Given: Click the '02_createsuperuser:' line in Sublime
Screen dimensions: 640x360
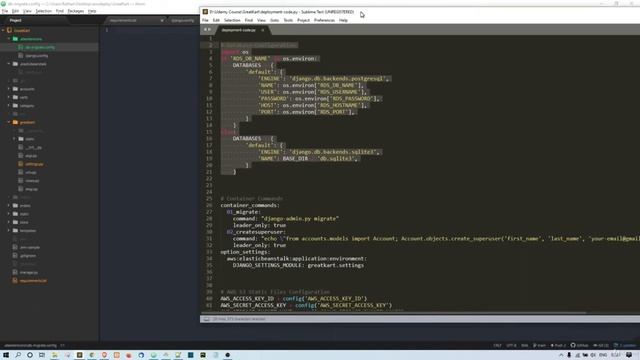Looking at the screenshot, I should tap(256, 232).
